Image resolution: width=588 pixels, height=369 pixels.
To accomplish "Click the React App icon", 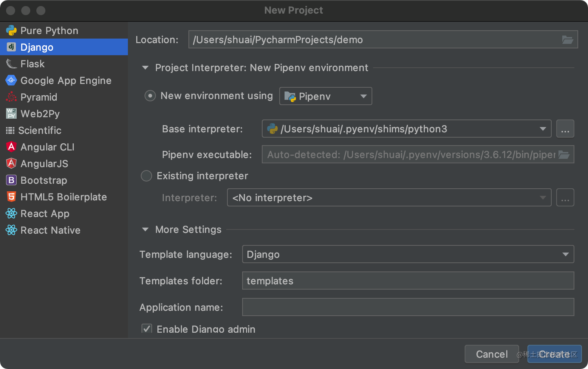I will pyautogui.click(x=11, y=213).
